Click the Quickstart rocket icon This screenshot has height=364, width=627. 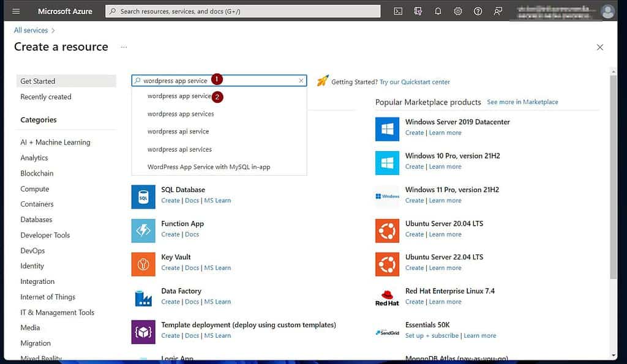tap(323, 81)
